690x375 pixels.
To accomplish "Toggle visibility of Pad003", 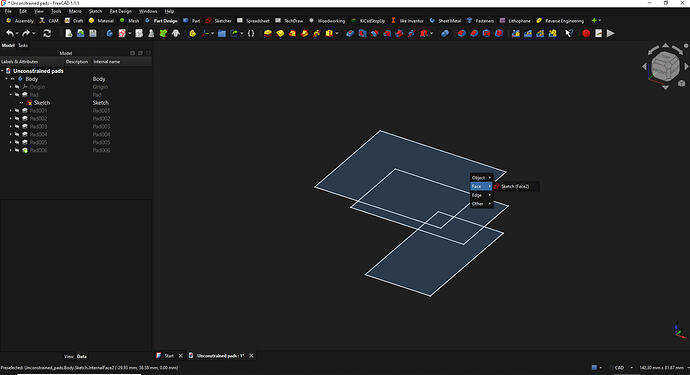I will 17,126.
